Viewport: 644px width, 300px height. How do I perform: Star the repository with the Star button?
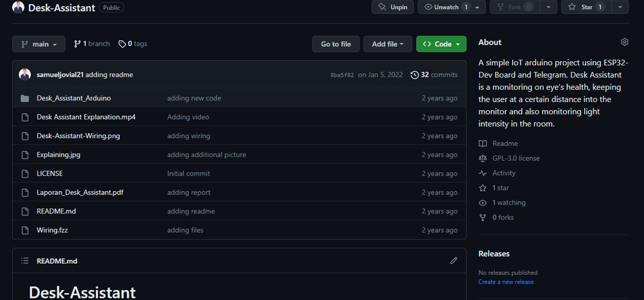(586, 7)
